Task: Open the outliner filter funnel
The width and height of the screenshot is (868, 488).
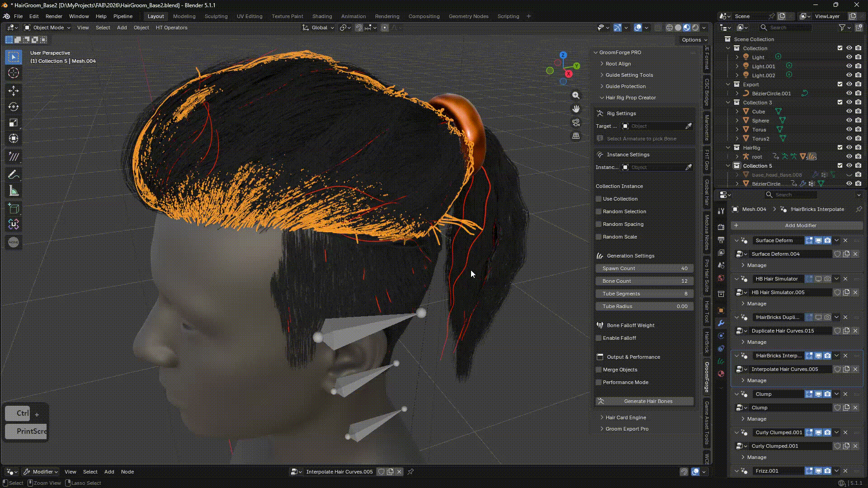Action: point(842,28)
